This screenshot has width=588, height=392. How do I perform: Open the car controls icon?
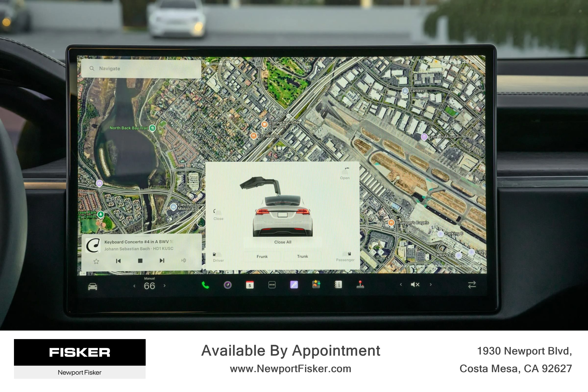[93, 286]
